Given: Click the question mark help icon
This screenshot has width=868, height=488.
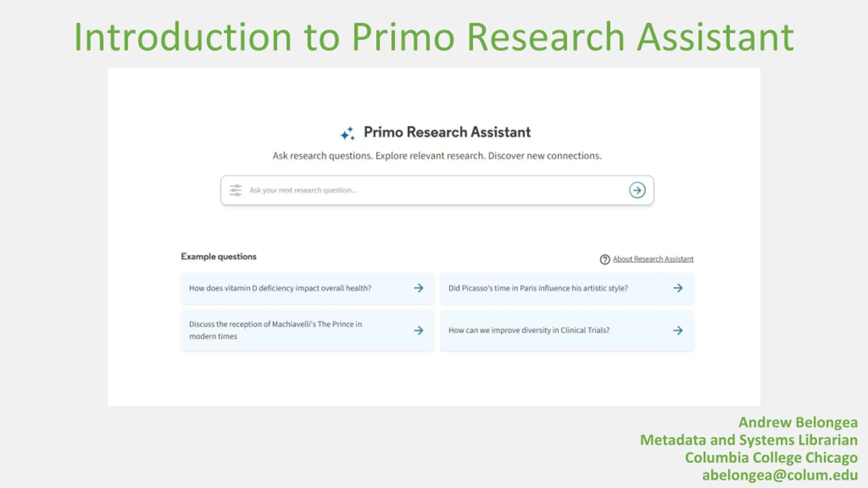Looking at the screenshot, I should (x=605, y=260).
